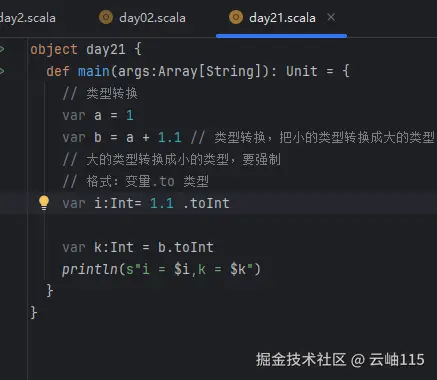Click the closing brace of main method
The width and height of the screenshot is (437, 380).
(49, 291)
